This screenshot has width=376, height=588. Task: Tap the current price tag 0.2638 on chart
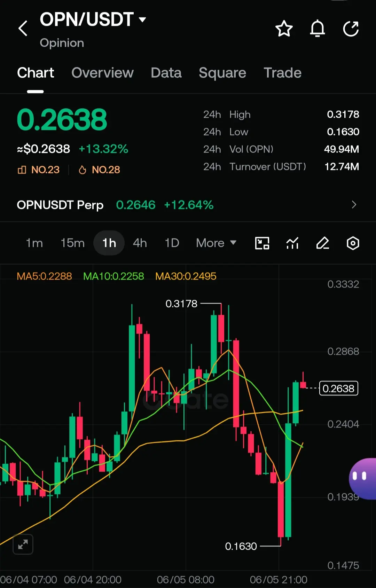(x=339, y=388)
